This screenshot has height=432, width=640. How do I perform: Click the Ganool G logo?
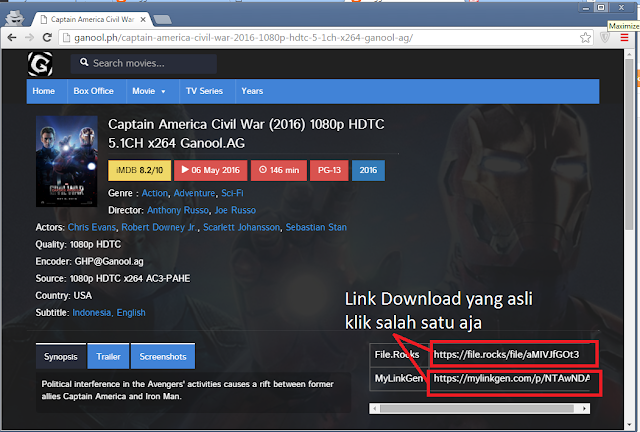pos(40,64)
